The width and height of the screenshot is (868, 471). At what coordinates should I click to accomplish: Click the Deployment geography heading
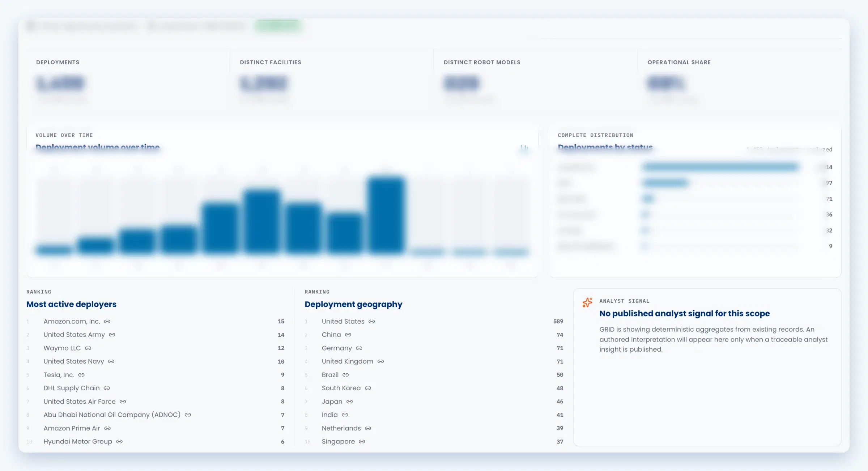[x=353, y=305]
